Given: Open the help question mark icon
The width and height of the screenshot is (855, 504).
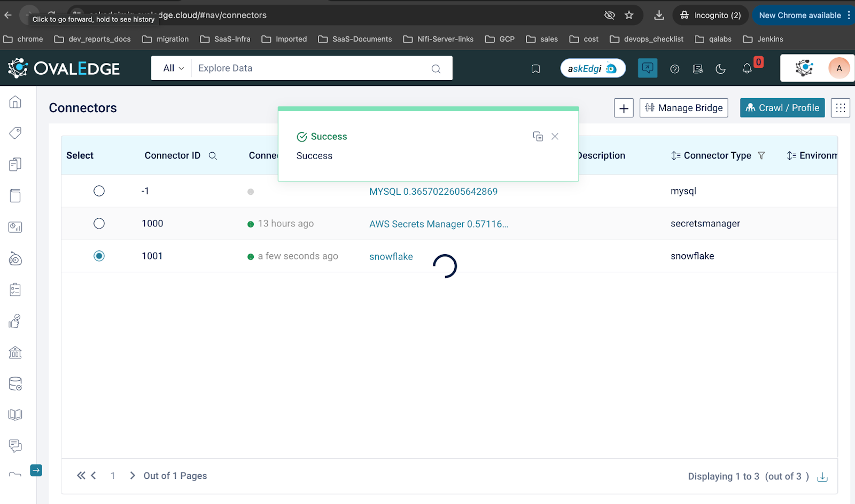Looking at the screenshot, I should click(x=674, y=68).
